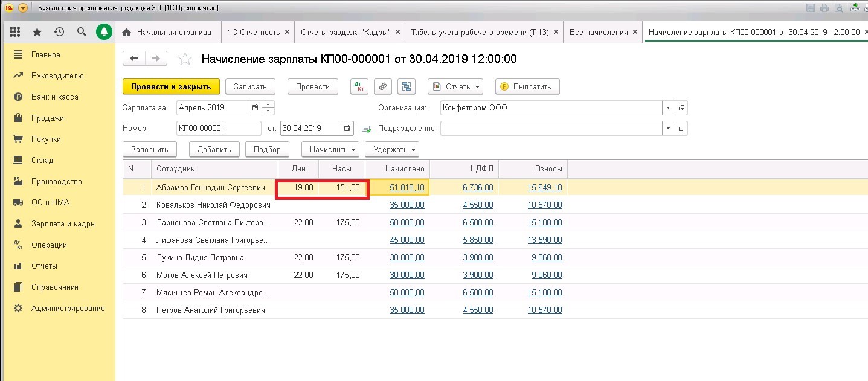Open the document structure icon
The width and height of the screenshot is (868, 381).
pyautogui.click(x=406, y=86)
